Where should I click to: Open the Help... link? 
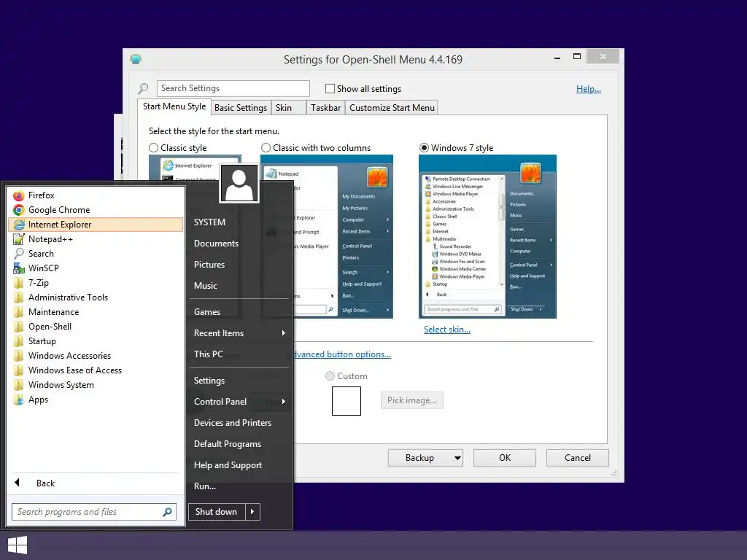tap(589, 88)
